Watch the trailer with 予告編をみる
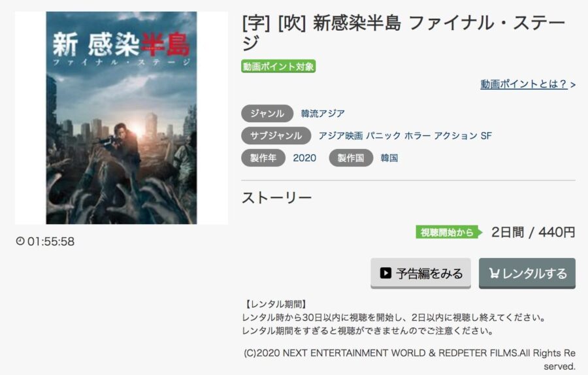 click(x=421, y=273)
